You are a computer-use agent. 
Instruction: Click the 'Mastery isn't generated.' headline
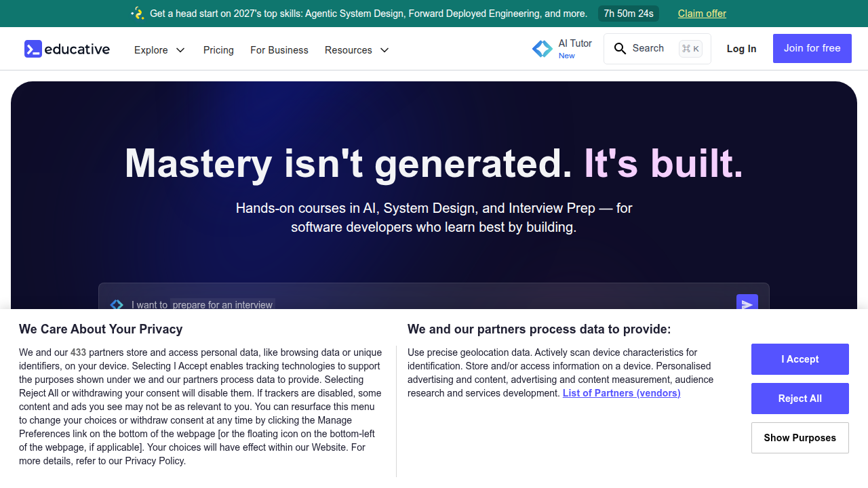[349, 164]
